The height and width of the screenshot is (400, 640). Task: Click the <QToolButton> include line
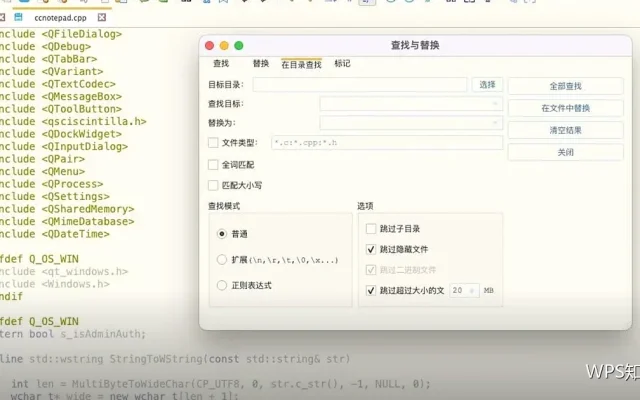(61, 109)
